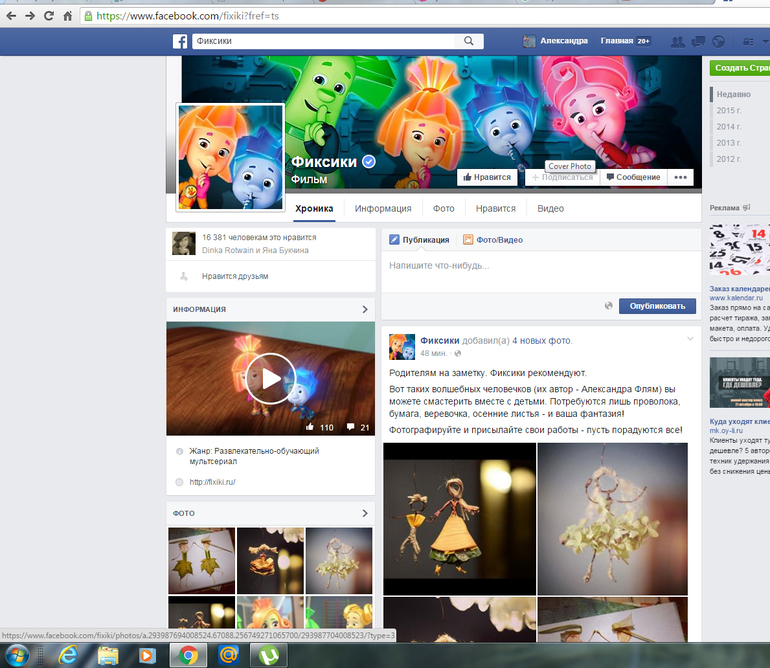This screenshot has height=668, width=770.
Task: Click the search magnifier icon
Action: [x=469, y=41]
